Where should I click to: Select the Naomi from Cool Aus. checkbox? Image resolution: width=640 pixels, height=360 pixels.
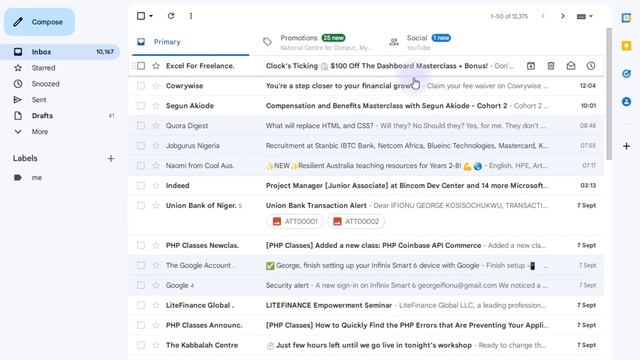coord(141,166)
